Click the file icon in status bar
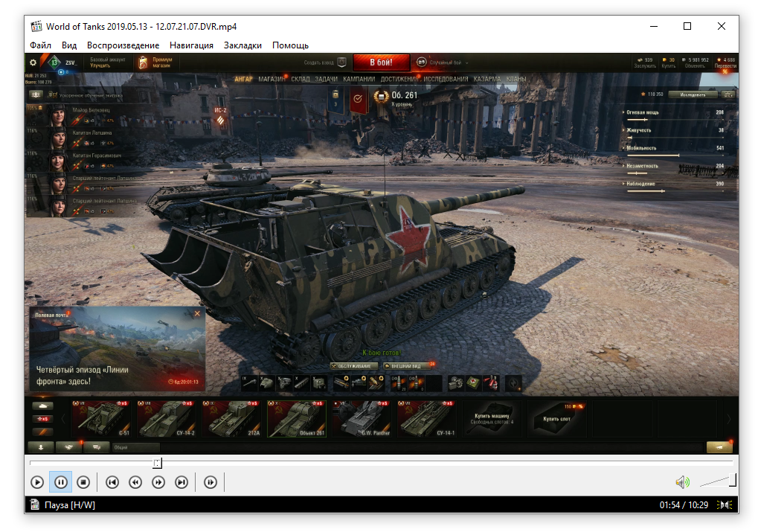This screenshot has height=532, width=758. click(35, 505)
